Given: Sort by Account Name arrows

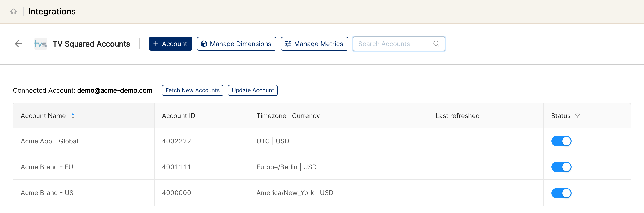Looking at the screenshot, I should pos(73,116).
